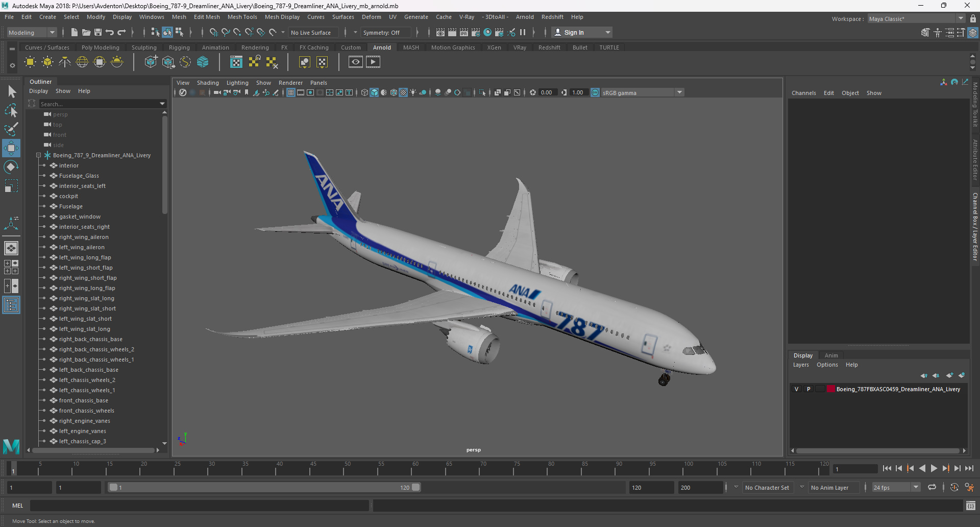Select Fuselage_Glass in the Outliner
Screen dimensions: 980x527
click(79, 176)
